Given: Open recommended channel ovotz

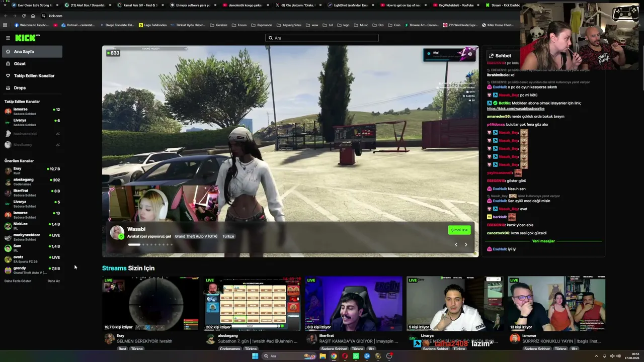Looking at the screenshot, I should (32, 259).
